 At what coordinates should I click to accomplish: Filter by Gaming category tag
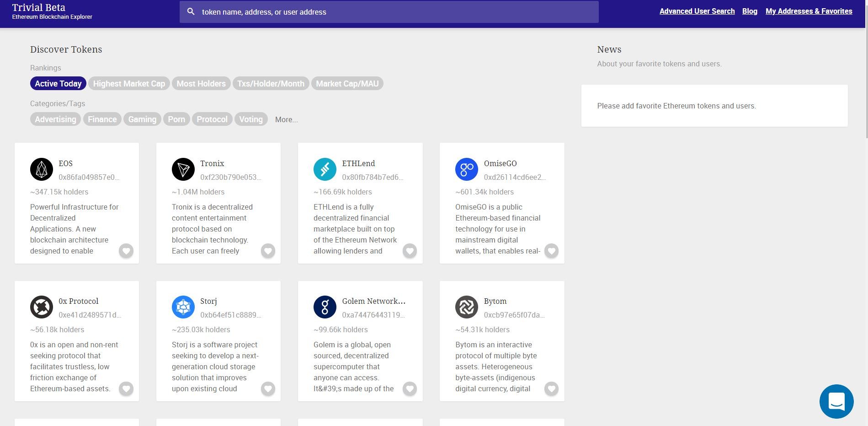coord(142,119)
